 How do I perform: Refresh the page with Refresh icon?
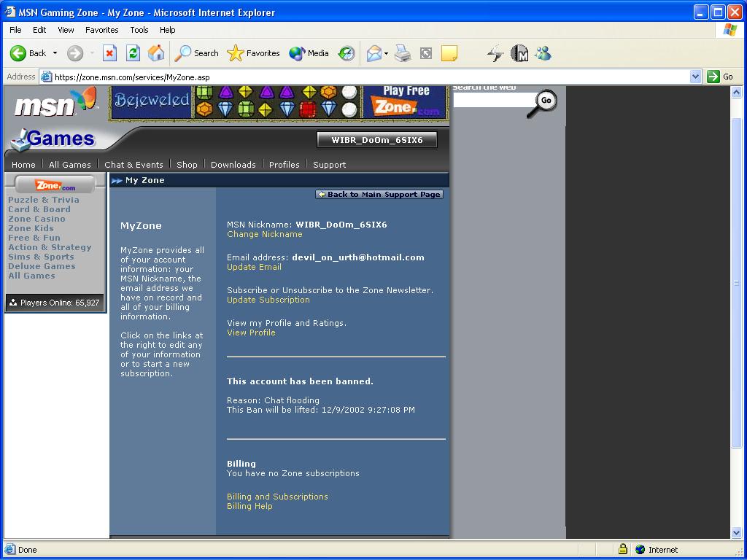(x=133, y=53)
